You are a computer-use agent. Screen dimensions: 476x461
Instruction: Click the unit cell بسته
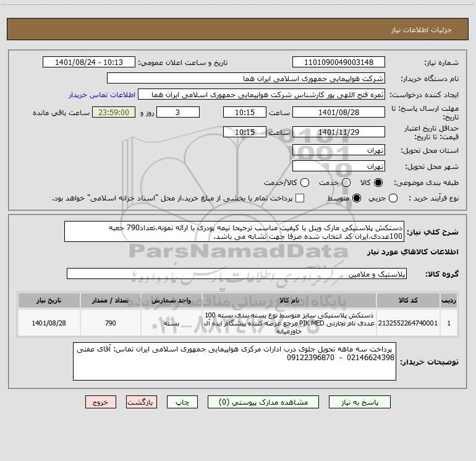(171, 323)
